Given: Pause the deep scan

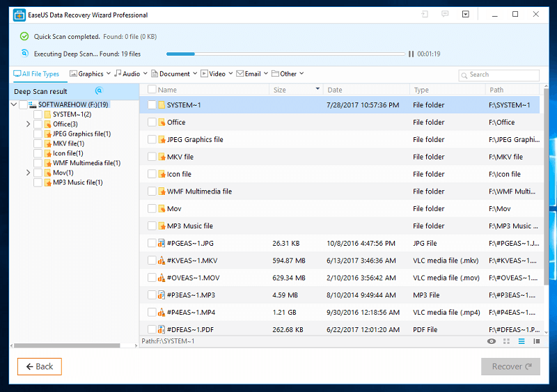Looking at the screenshot, I should [x=411, y=54].
